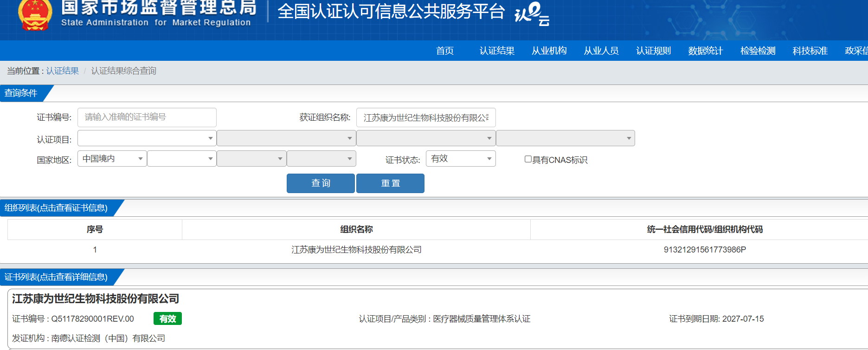The width and height of the screenshot is (868, 350).
Task: Click the national emblem logo
Action: [35, 15]
